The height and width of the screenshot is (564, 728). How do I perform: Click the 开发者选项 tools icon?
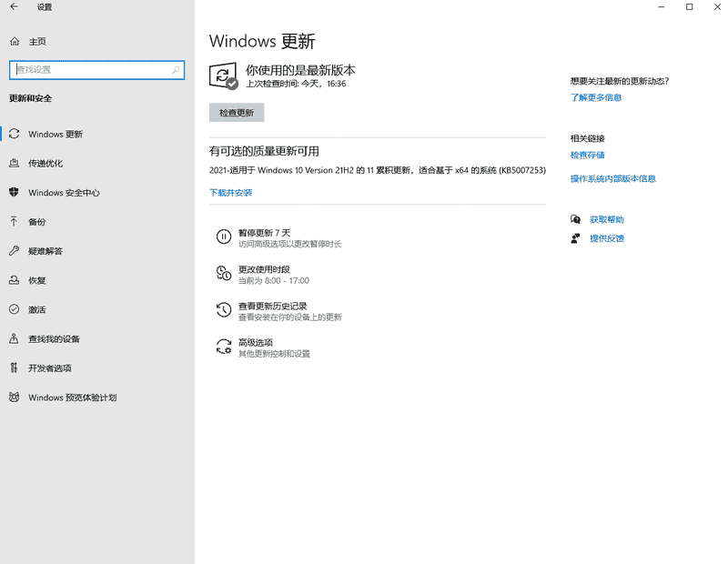tap(15, 368)
